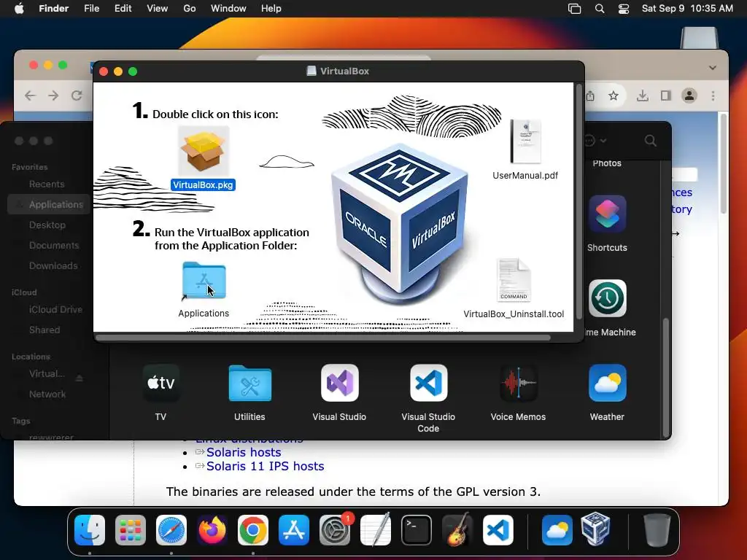This screenshot has width=747, height=560.
Task: Open the Help menu
Action: pyautogui.click(x=271, y=9)
